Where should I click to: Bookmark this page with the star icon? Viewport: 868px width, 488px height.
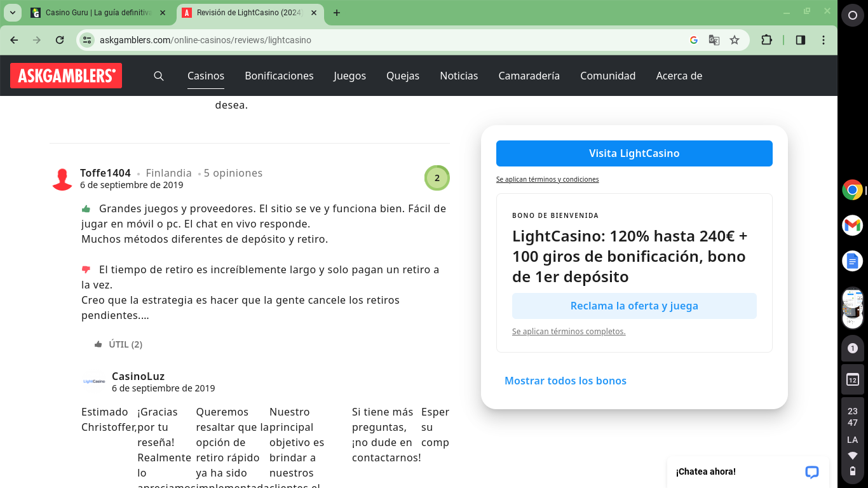click(x=735, y=40)
